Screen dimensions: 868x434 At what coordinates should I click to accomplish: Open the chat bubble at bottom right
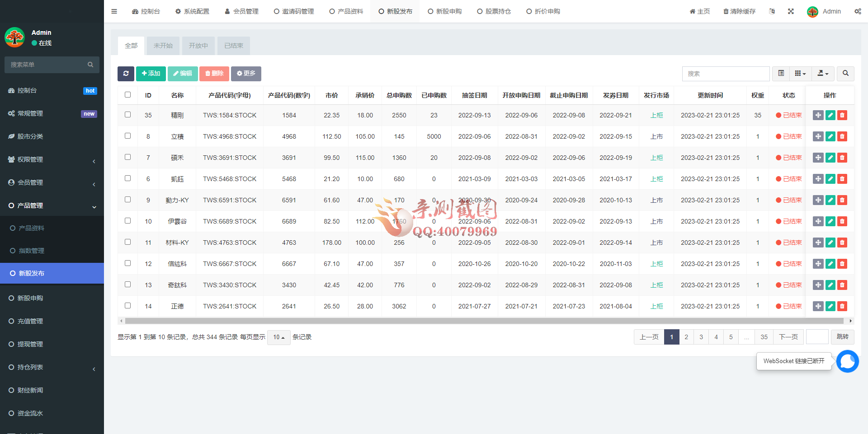[x=848, y=361]
